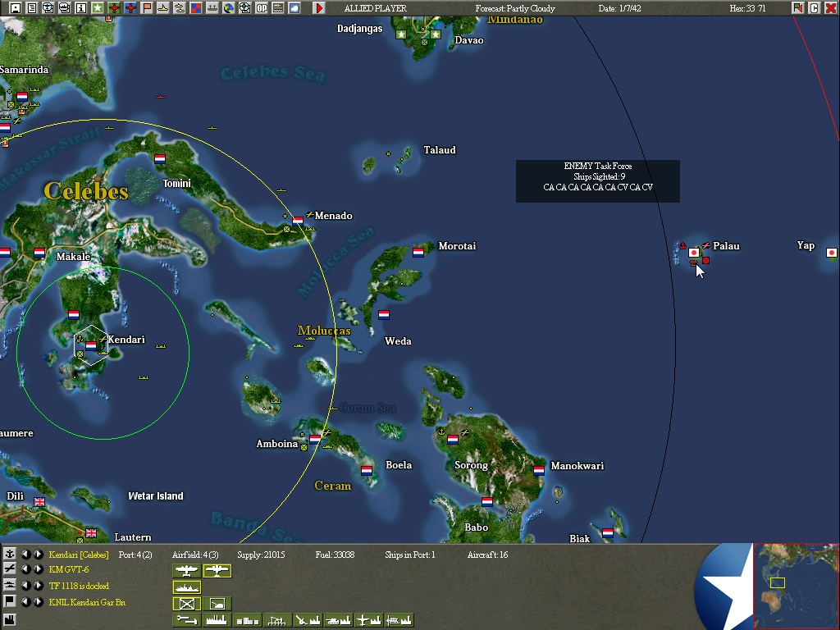The width and height of the screenshot is (840, 630).
Task: Open the OP operations report icon
Action: point(262,8)
